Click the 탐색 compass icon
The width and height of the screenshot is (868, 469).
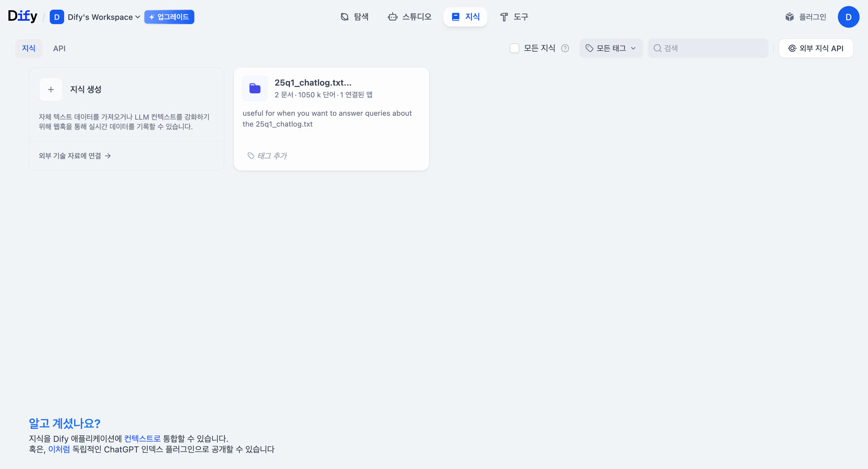(x=344, y=17)
